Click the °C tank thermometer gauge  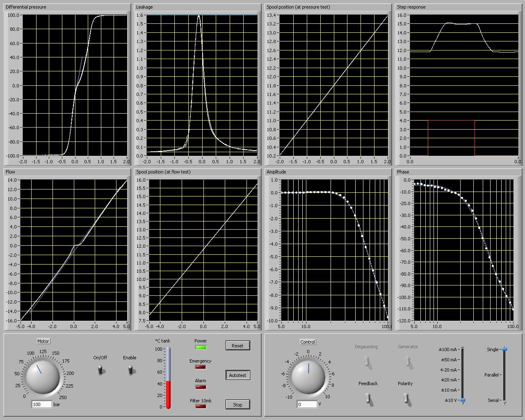tap(168, 378)
